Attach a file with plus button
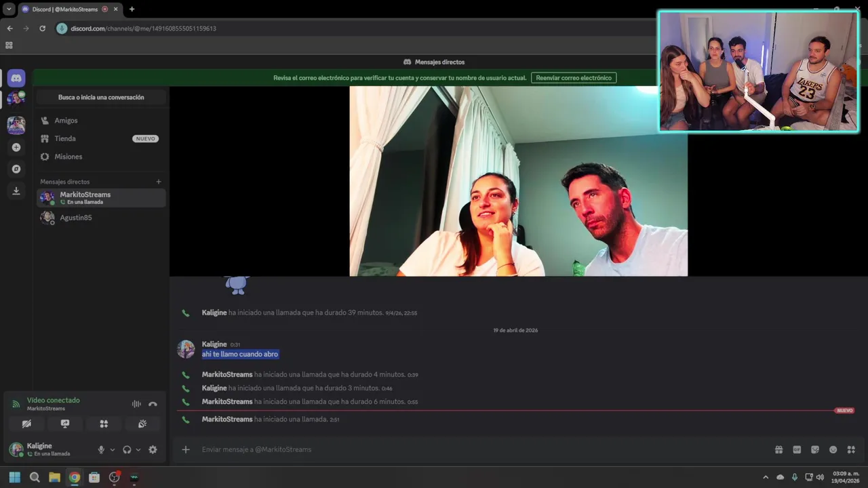Viewport: 868px width, 488px height. point(186,449)
